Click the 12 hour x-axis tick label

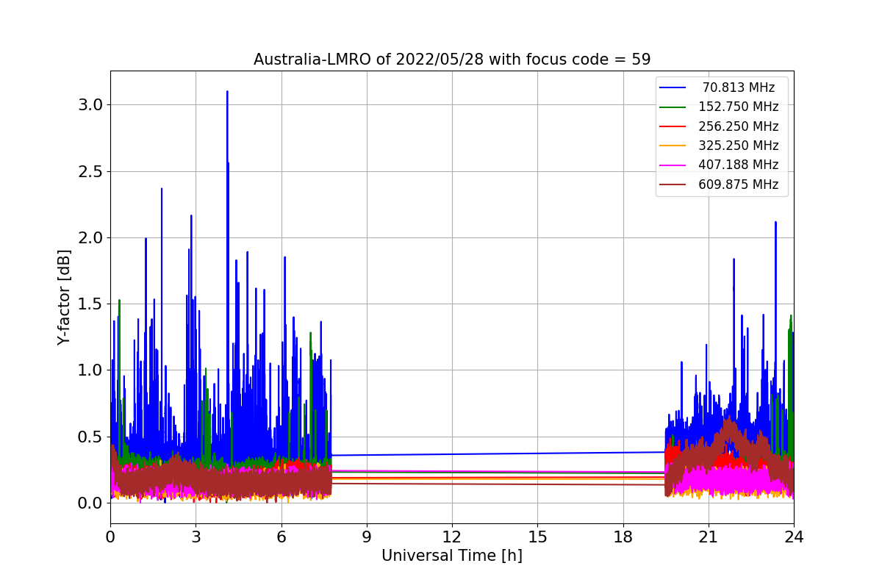coord(452,537)
